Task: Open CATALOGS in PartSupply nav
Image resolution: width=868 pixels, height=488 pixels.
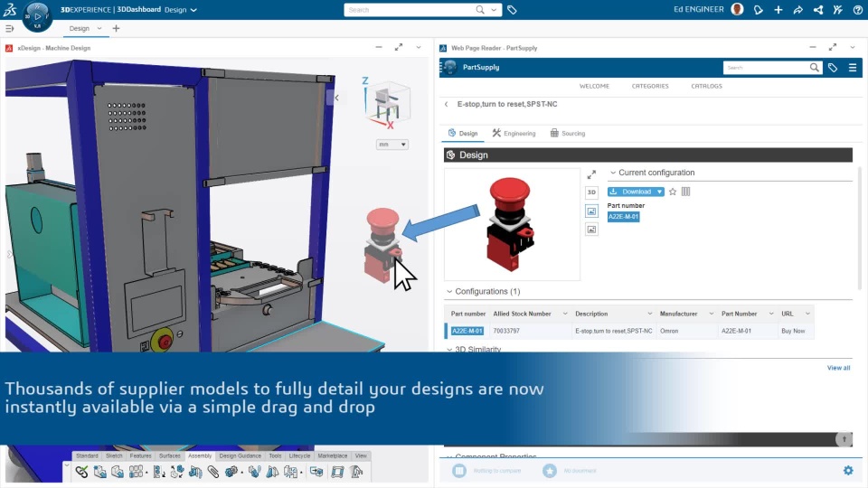Action: pos(706,87)
